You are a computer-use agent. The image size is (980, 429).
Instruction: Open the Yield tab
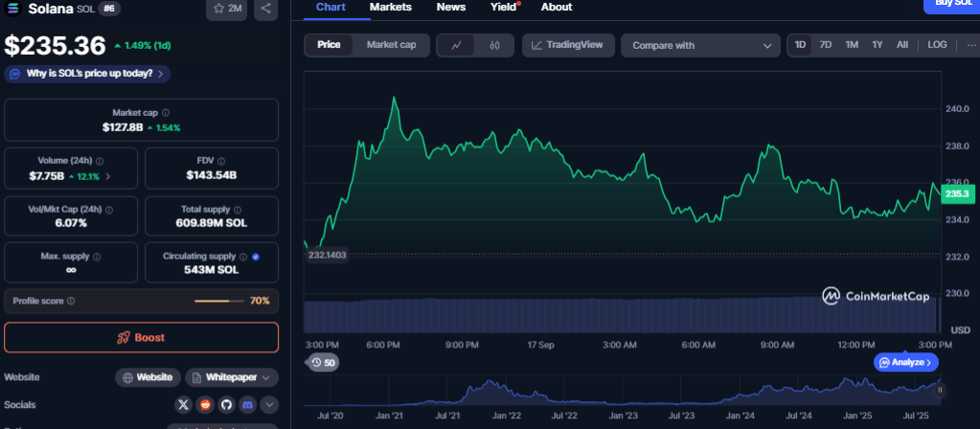505,8
